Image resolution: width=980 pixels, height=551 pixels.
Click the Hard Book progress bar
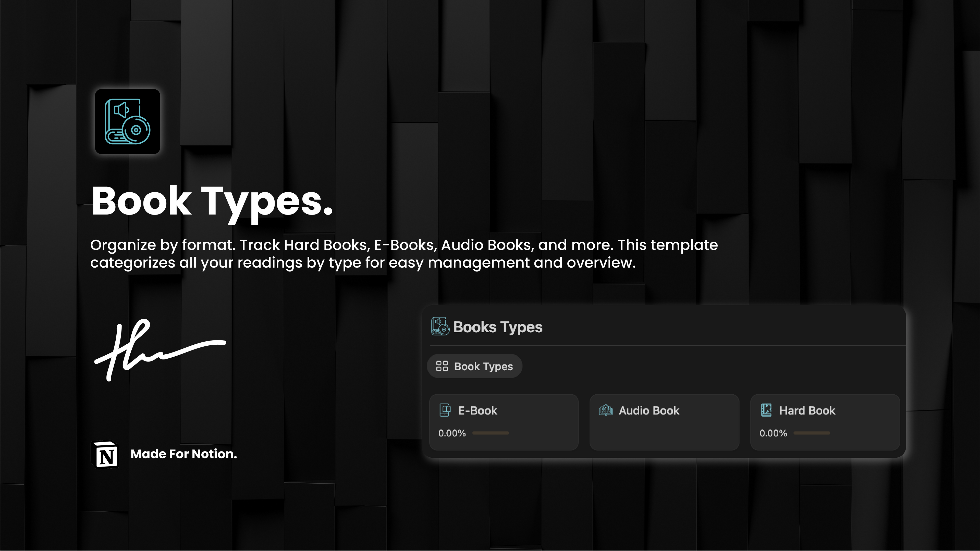coord(812,433)
